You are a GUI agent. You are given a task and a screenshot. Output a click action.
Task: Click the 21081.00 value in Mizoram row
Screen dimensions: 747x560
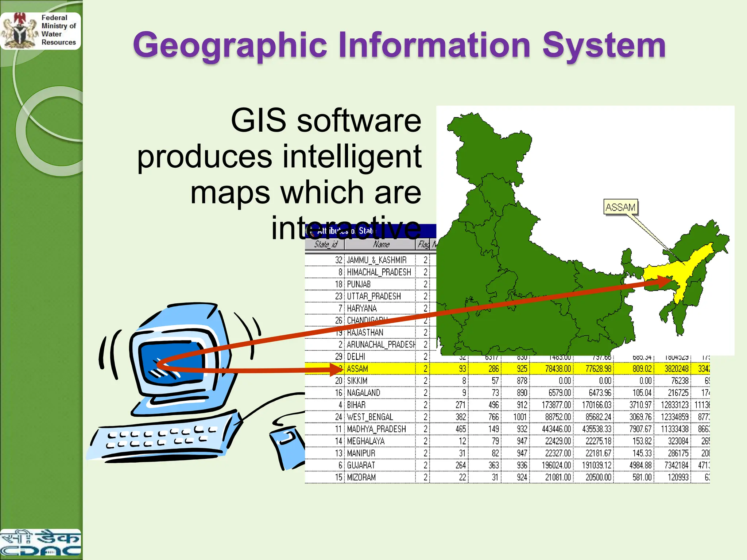(x=558, y=477)
